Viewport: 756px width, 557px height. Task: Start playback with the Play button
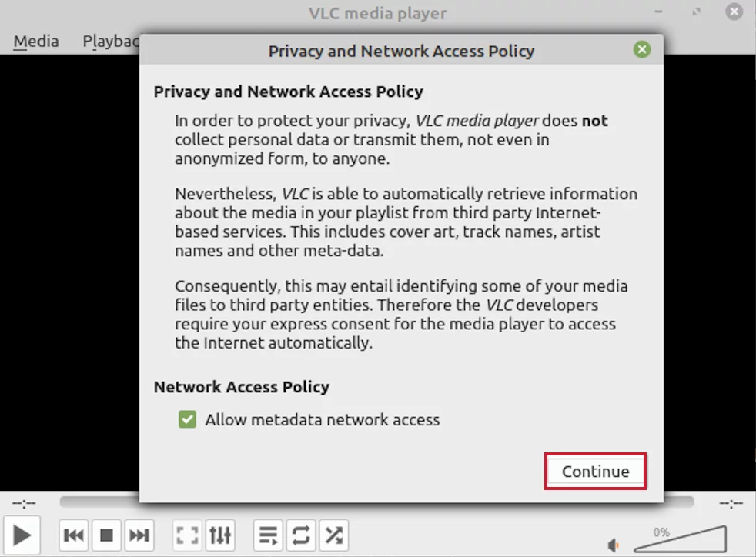(22, 535)
